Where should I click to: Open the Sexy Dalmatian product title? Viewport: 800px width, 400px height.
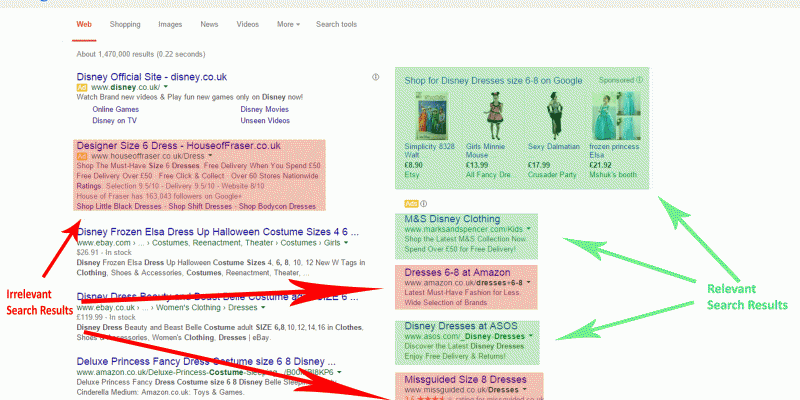tap(554, 146)
